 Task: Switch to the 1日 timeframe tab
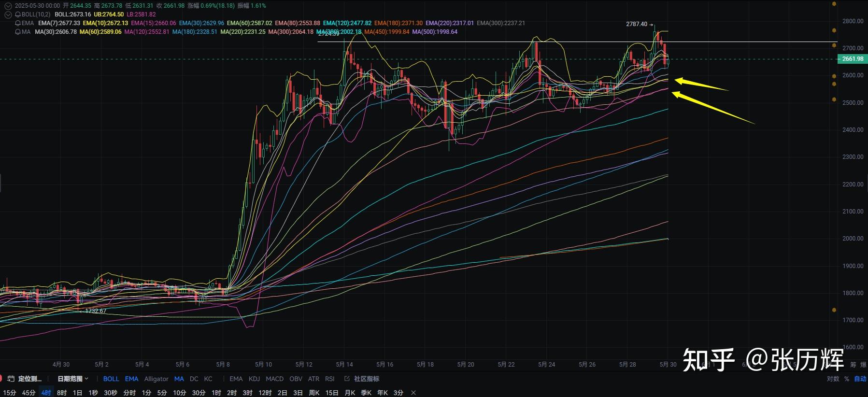[77, 393]
